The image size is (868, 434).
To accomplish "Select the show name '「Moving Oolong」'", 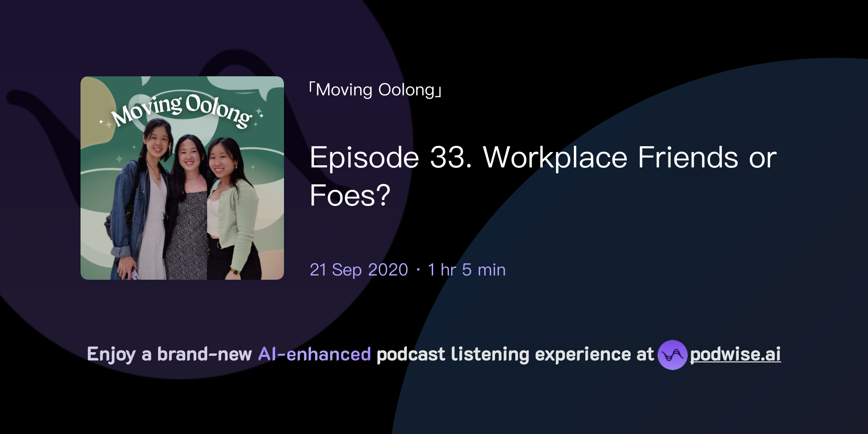I will 375,89.
